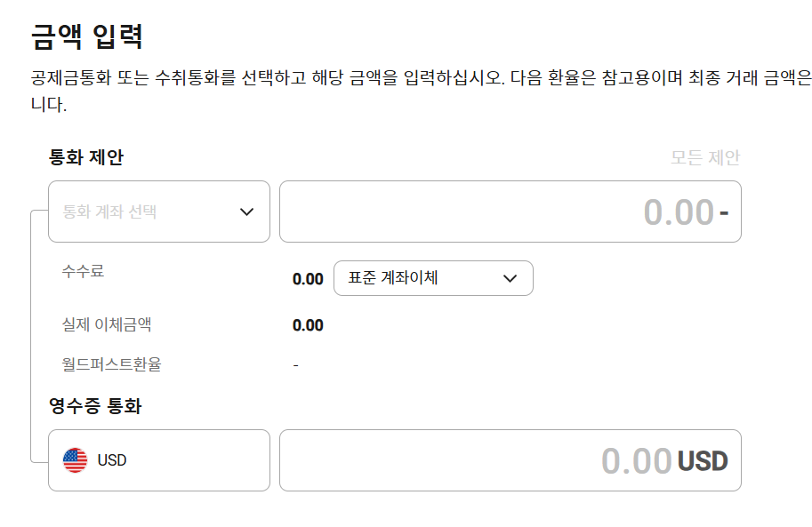
Task: Click the chevron in the 통화 계좌 선택 box
Action: 246,212
